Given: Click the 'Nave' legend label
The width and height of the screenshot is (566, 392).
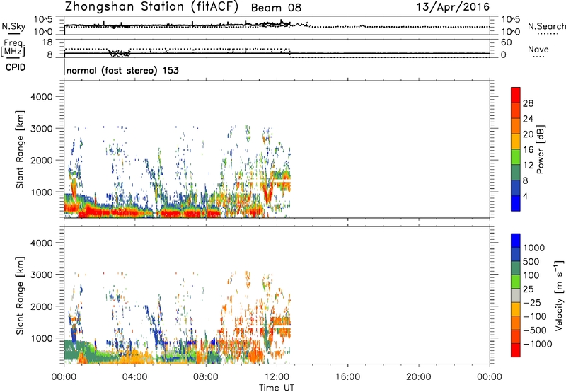Looking at the screenshot, I should tap(538, 50).
